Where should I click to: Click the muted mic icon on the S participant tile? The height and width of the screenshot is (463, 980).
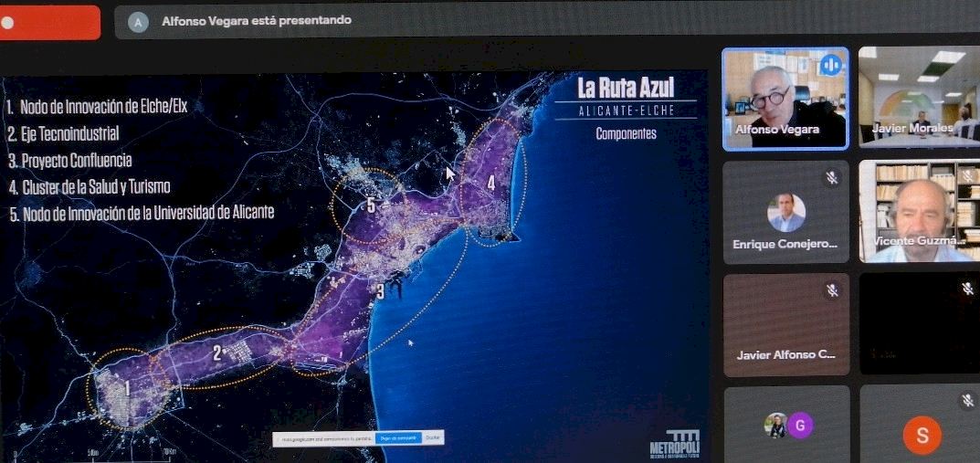(x=967, y=401)
